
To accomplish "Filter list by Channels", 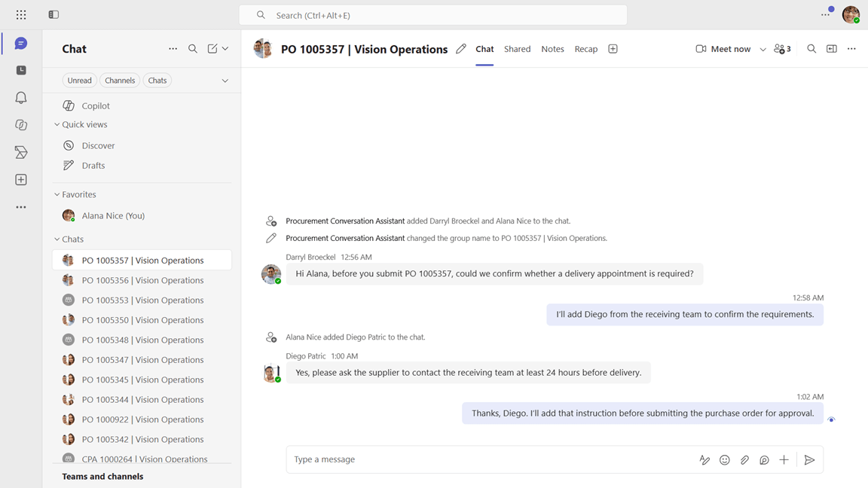I will pos(120,81).
